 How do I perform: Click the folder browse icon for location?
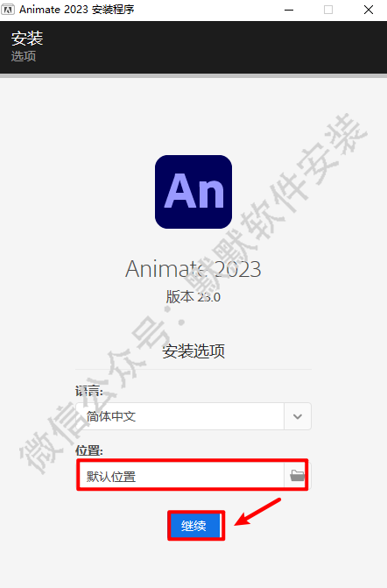pyautogui.click(x=298, y=476)
